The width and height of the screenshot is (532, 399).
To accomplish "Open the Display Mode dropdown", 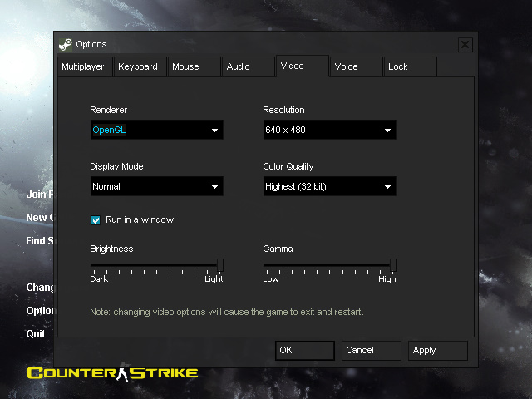I will click(x=156, y=187).
